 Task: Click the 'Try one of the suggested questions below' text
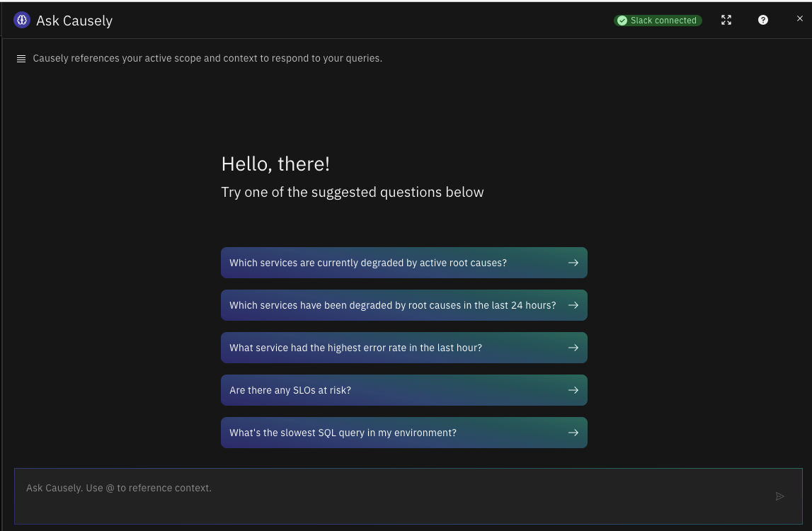[x=352, y=192]
